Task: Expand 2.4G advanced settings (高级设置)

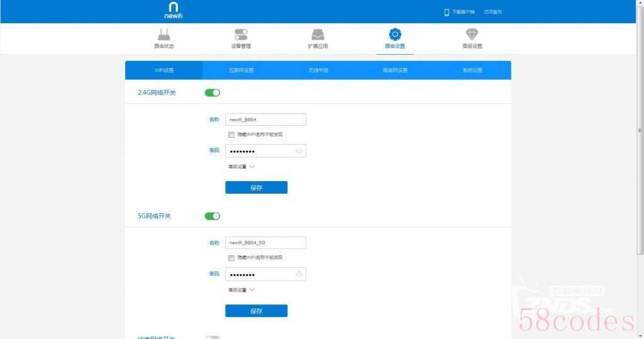Action: 241,167
